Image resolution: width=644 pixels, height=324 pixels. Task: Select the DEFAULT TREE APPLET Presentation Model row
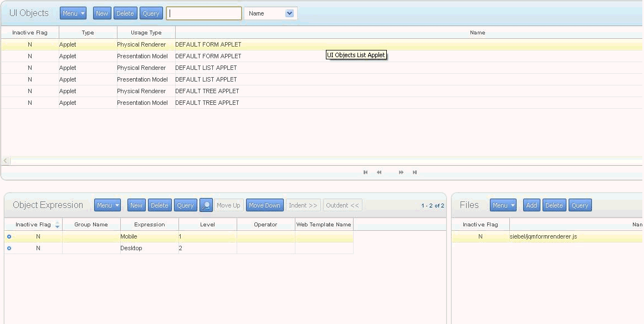321,103
